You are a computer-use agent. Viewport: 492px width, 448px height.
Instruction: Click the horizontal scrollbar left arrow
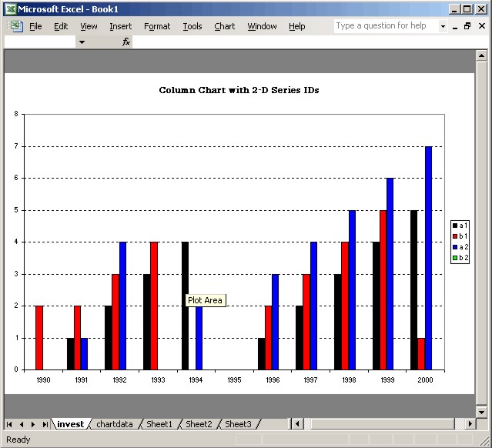point(298,424)
